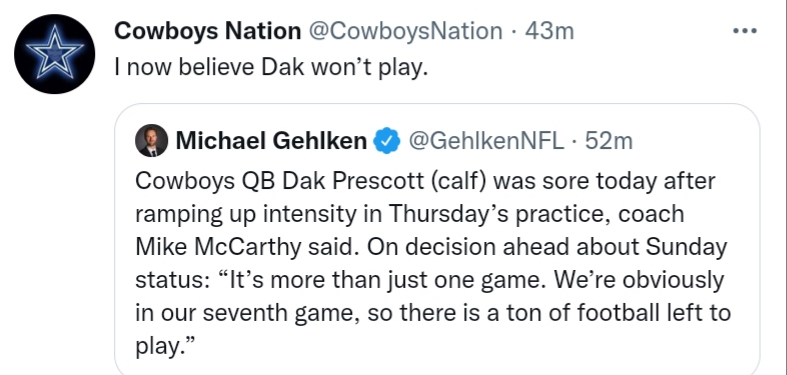Screen dimensions: 787x375
Task: Click 'a ton of football left to'
Action: (609, 313)
